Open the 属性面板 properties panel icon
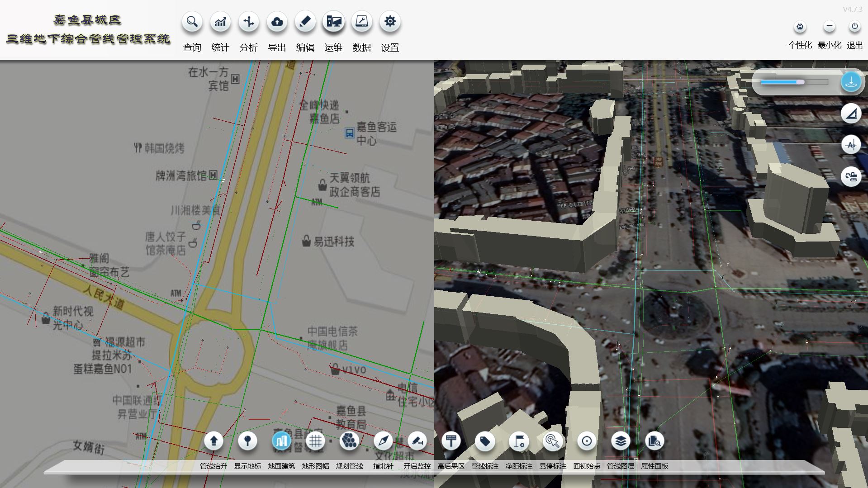Screen dimensions: 868x488 (655, 441)
